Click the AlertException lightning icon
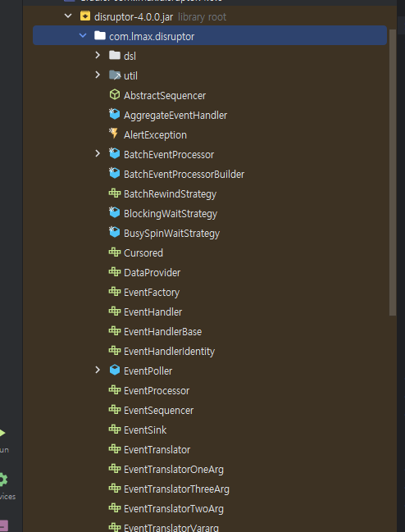The width and height of the screenshot is (405, 532). 114,134
